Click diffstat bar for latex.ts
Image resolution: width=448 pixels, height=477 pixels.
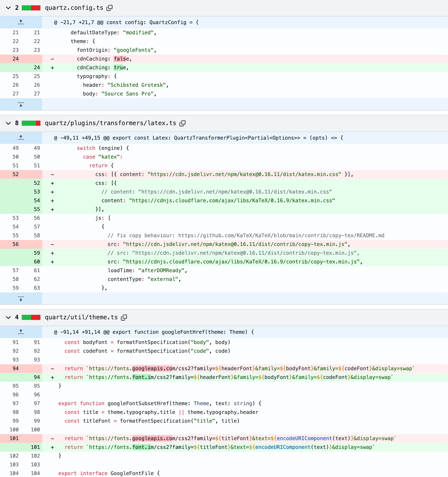[31, 123]
